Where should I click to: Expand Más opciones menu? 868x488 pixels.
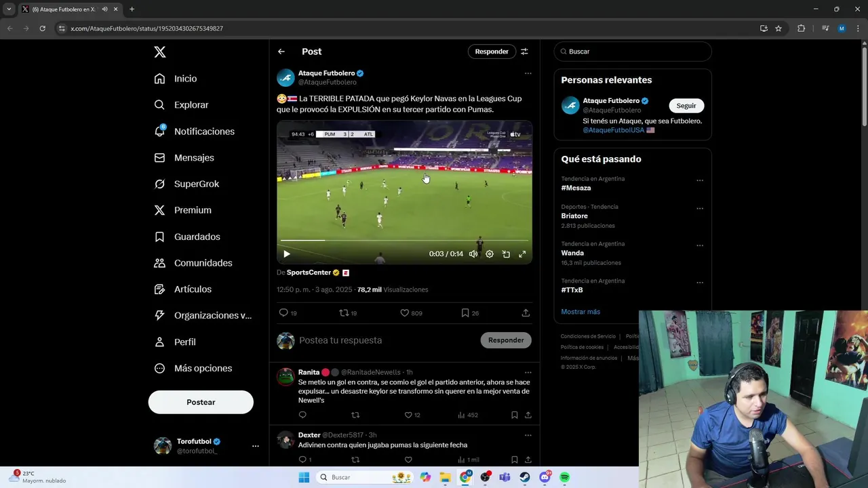pyautogui.click(x=193, y=368)
